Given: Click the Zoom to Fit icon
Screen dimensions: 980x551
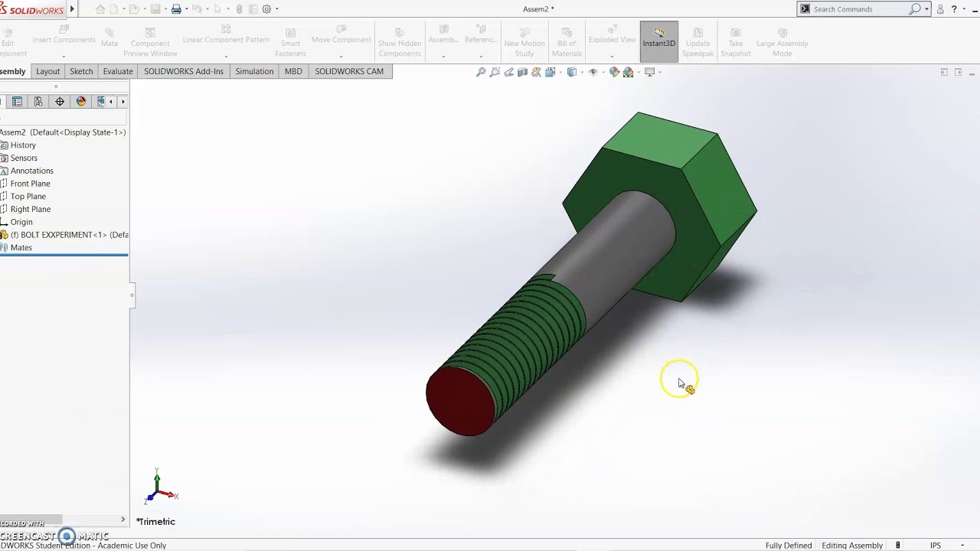Looking at the screenshot, I should pos(481,72).
